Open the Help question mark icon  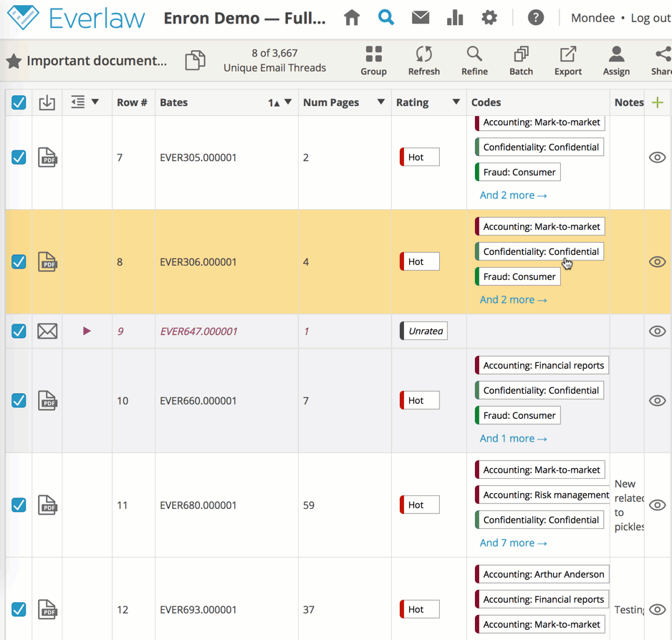[x=536, y=18]
